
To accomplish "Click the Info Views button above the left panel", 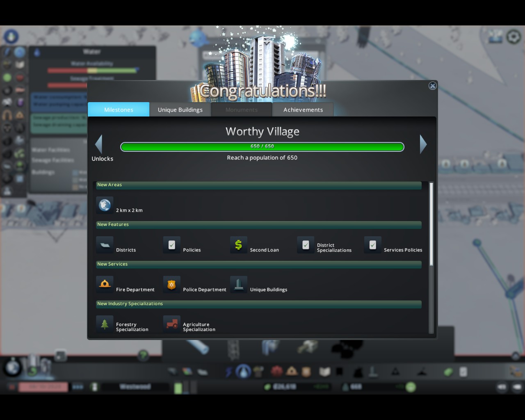I will (x=11, y=36).
